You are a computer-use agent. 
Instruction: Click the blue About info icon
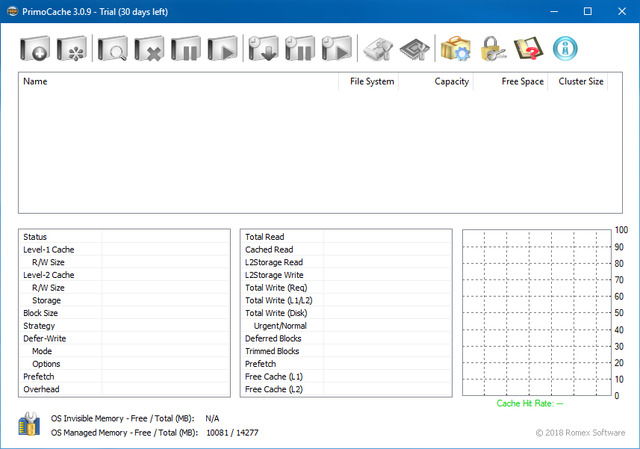[x=566, y=48]
